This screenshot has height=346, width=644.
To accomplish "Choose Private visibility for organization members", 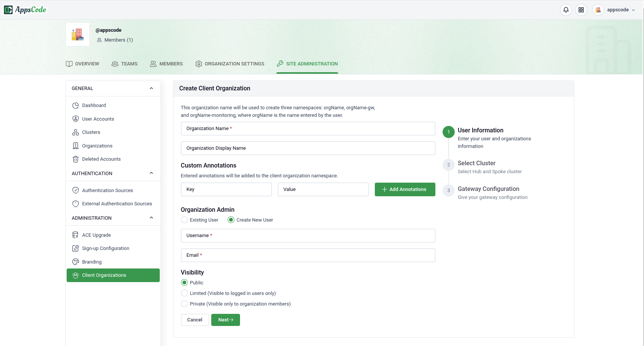I will pyautogui.click(x=184, y=304).
